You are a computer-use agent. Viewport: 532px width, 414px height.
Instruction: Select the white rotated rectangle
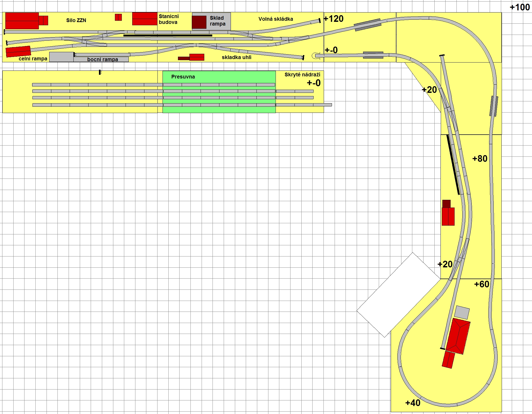[398, 295]
